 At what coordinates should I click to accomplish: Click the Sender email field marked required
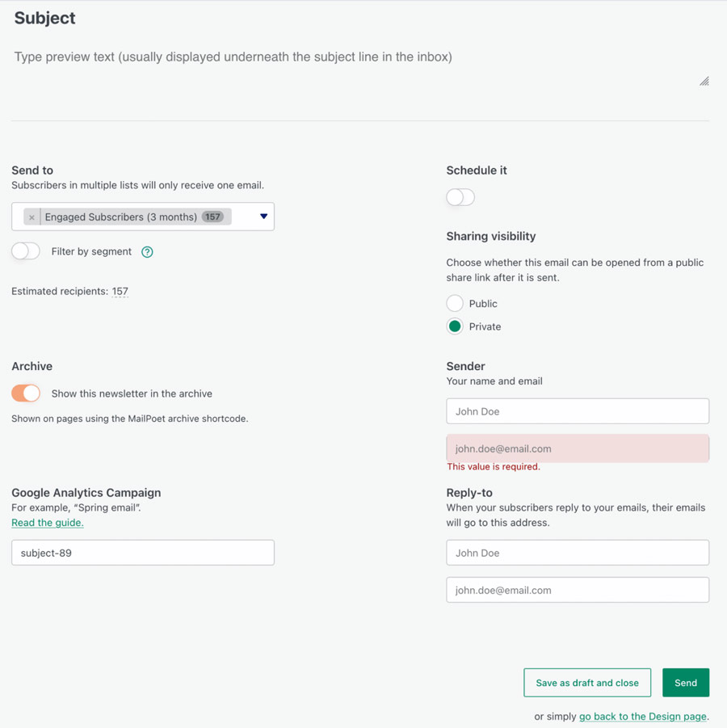578,448
